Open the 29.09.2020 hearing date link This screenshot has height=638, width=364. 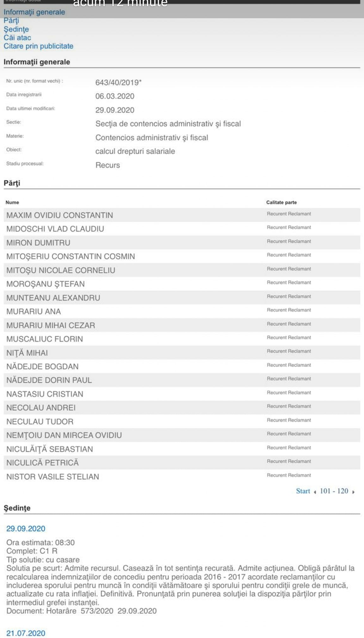click(x=26, y=528)
